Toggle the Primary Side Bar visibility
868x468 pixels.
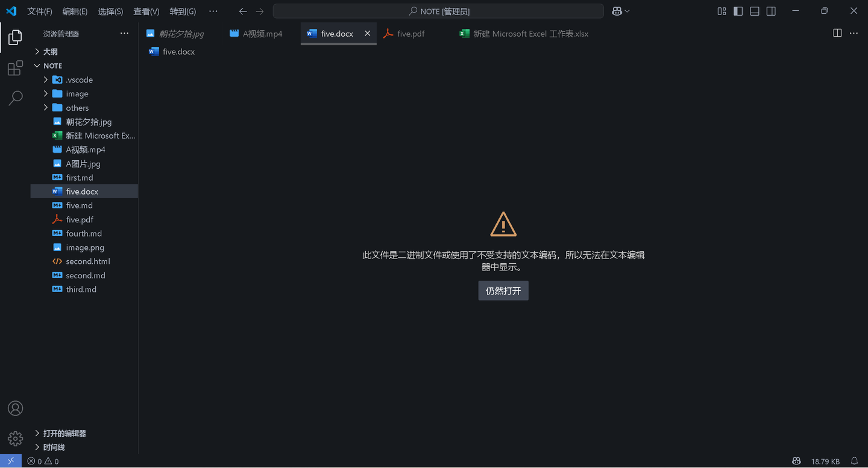pos(738,11)
